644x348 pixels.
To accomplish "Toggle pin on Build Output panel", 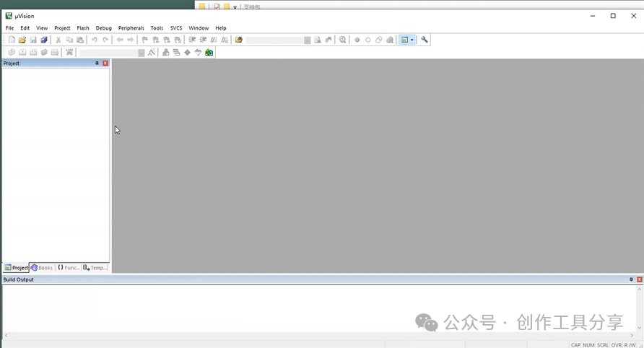I will 631,279.
